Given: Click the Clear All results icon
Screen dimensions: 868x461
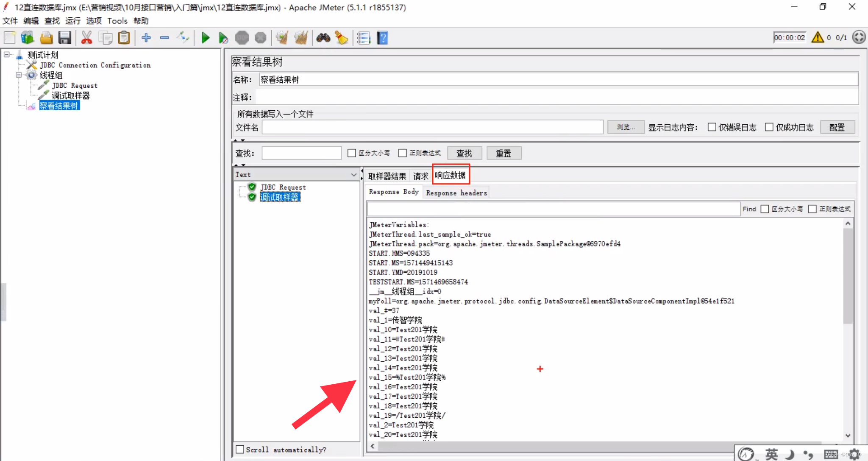Looking at the screenshot, I should coord(301,38).
